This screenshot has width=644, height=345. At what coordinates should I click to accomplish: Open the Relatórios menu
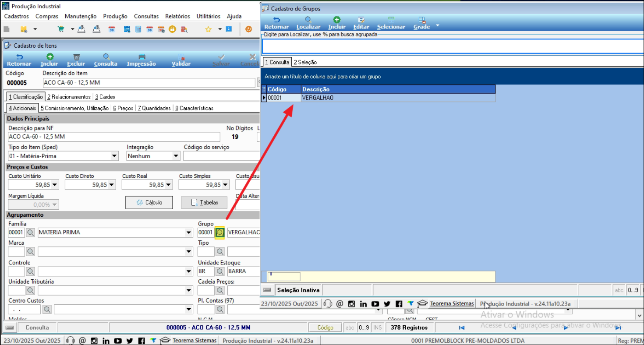point(177,16)
